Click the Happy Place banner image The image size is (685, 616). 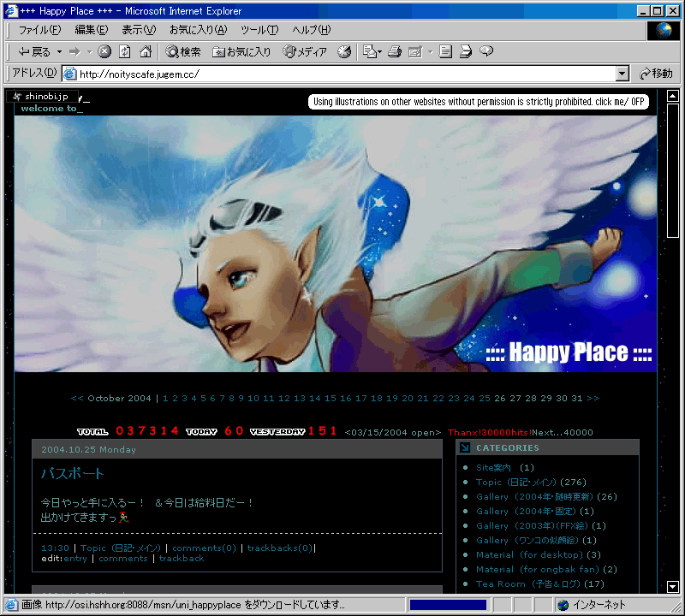pos(336,244)
